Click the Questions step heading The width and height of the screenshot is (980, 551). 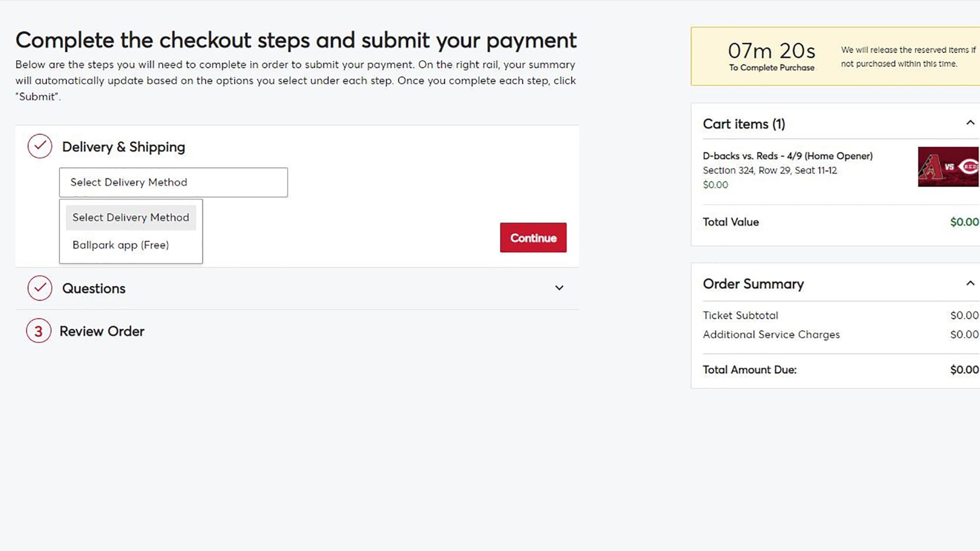click(x=94, y=288)
